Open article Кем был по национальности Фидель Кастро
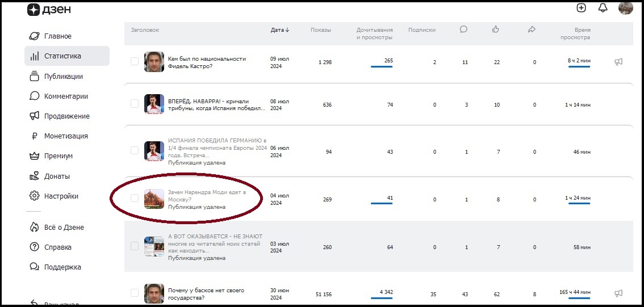 (207, 62)
